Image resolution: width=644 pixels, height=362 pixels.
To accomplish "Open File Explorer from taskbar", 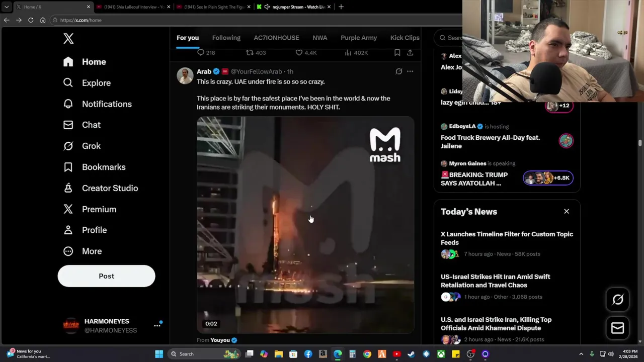I will (x=279, y=354).
